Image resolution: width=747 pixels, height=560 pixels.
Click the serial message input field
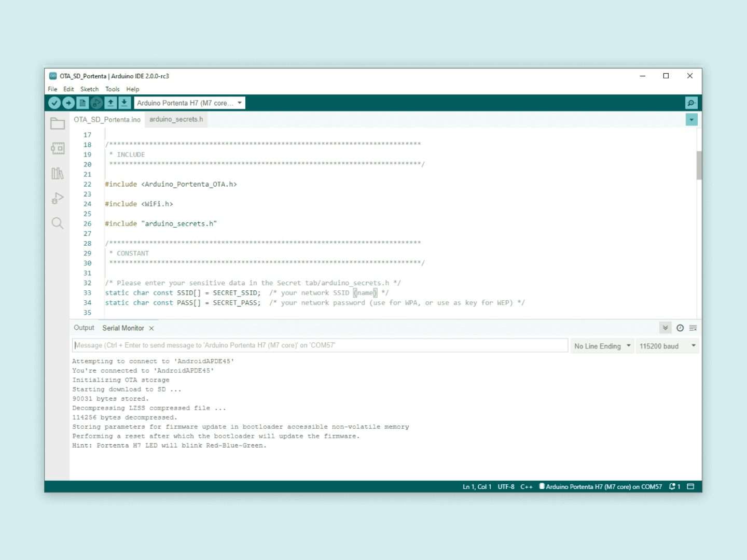(x=320, y=345)
